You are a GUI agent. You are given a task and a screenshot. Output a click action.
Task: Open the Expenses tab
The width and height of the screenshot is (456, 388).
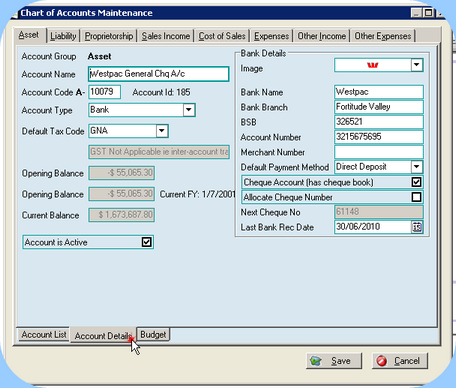point(271,36)
